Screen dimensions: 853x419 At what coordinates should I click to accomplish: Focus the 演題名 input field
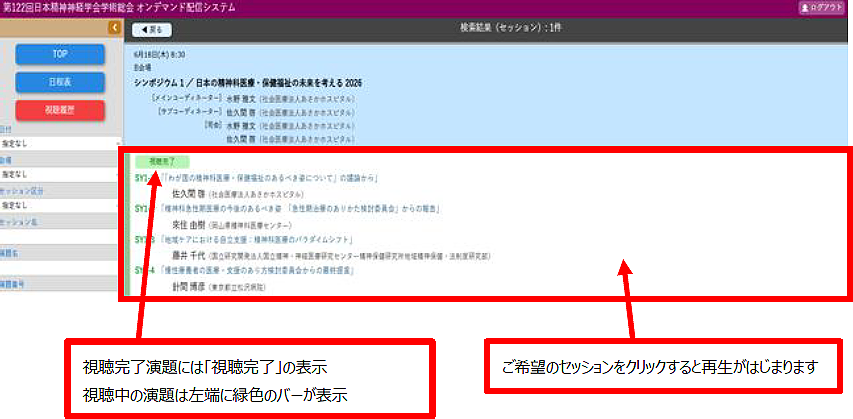(61, 268)
